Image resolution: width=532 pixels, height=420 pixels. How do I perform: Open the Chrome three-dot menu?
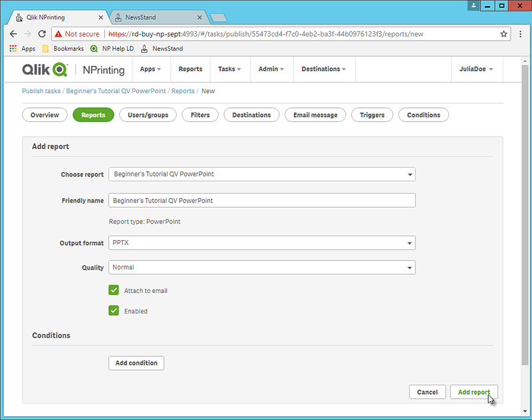pos(521,34)
